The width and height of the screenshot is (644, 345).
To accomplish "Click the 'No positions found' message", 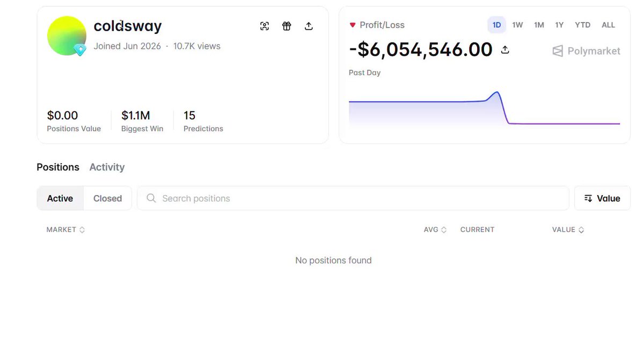I will tap(333, 260).
